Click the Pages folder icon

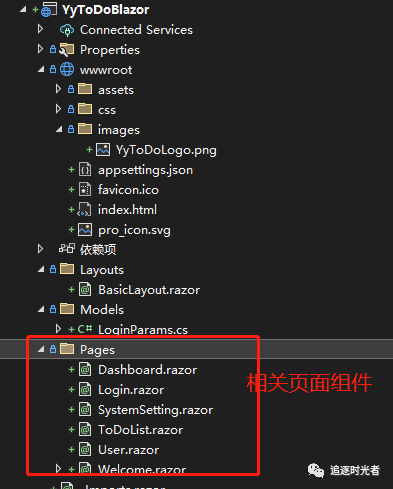tap(67, 349)
